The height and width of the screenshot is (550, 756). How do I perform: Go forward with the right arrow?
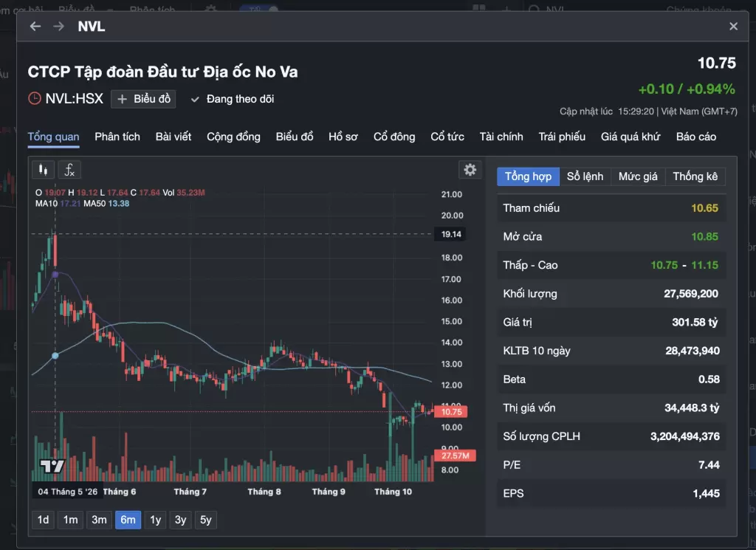(58, 26)
